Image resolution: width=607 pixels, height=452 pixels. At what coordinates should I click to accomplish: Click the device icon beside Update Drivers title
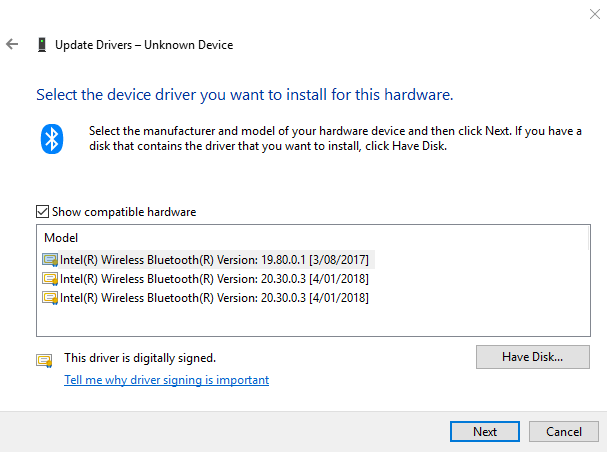pyautogui.click(x=41, y=45)
